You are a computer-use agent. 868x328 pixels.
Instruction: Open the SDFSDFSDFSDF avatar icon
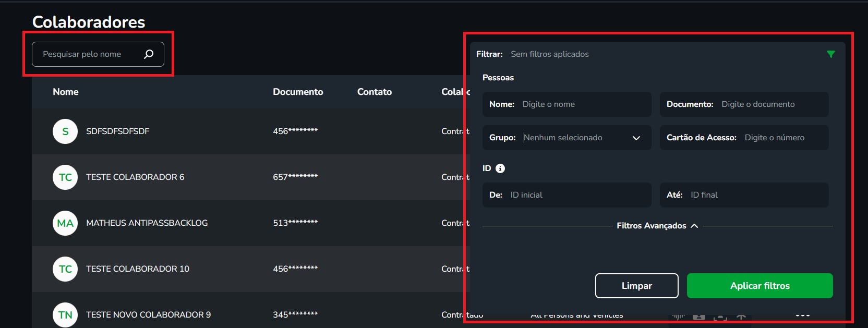[65, 131]
